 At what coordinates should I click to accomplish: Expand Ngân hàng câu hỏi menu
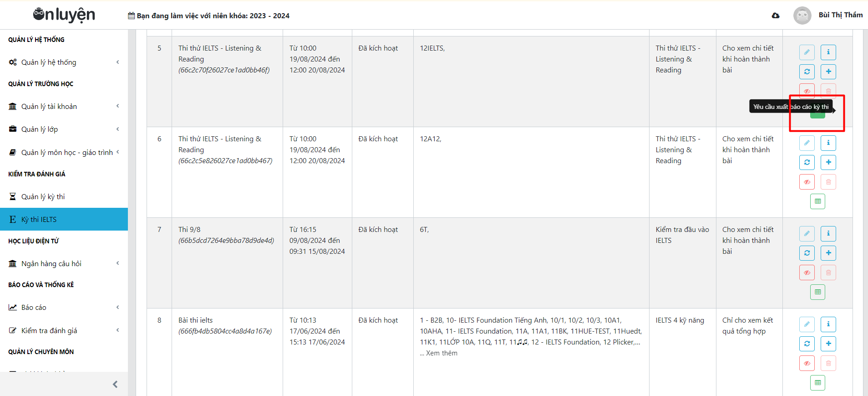pos(64,263)
